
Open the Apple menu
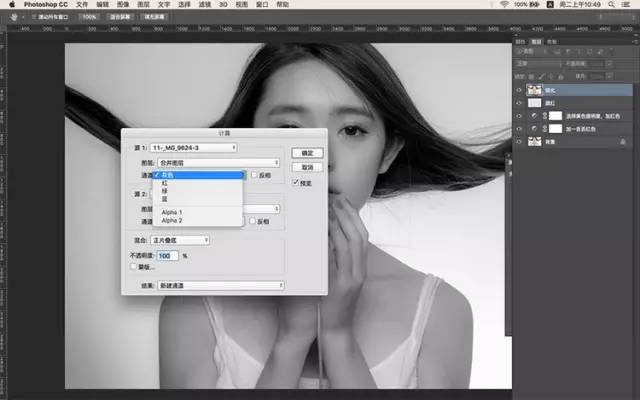(x=10, y=5)
